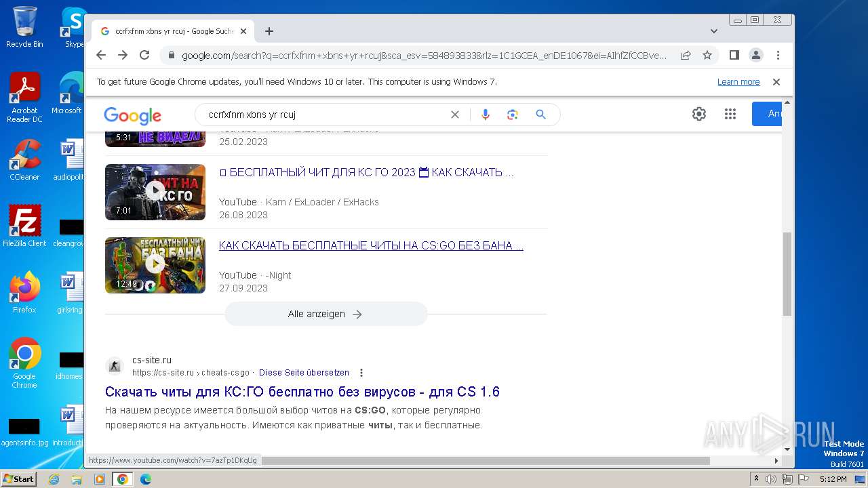The image size is (868, 488).
Task: Open Chrome side panel
Action: [734, 55]
